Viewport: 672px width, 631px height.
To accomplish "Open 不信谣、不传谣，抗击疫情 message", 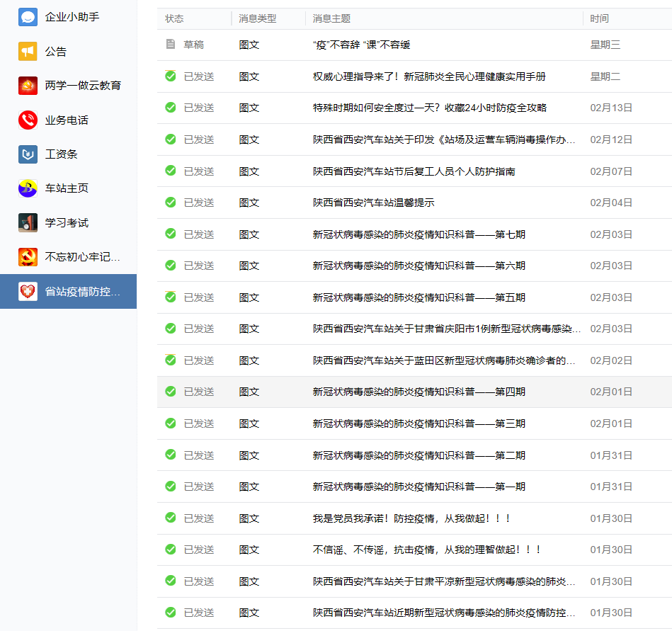I will 427,550.
